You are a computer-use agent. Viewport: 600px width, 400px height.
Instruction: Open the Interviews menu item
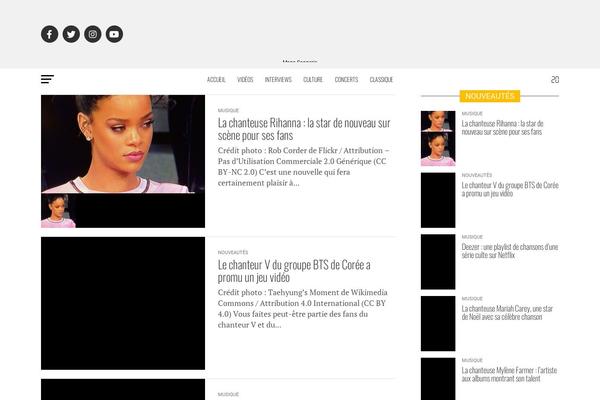click(x=278, y=80)
